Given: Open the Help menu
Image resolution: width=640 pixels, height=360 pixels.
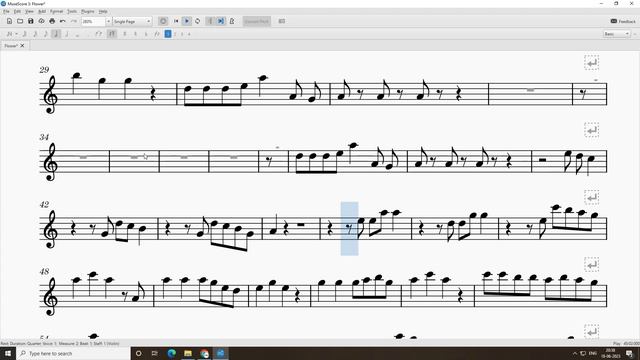Looking at the screenshot, I should [x=103, y=11].
